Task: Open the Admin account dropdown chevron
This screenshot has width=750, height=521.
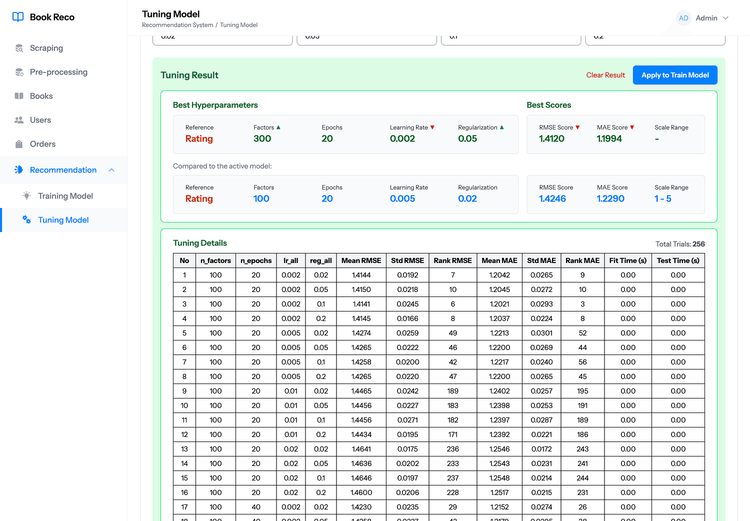Action: pyautogui.click(x=726, y=18)
